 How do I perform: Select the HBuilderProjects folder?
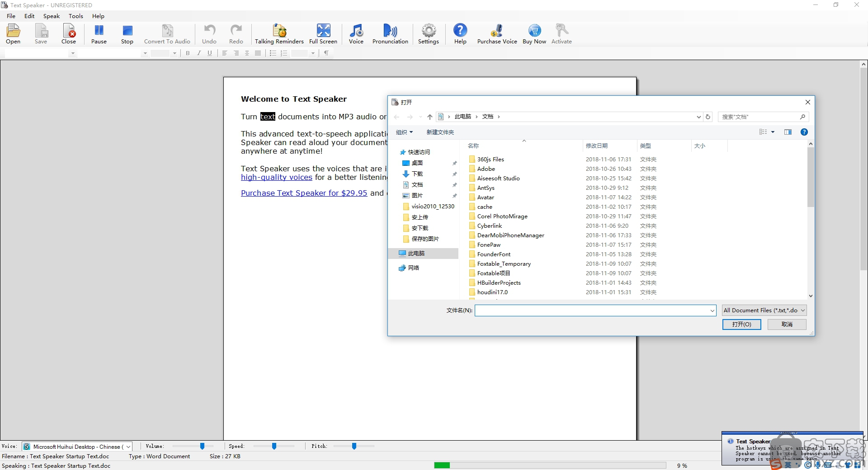pos(499,283)
